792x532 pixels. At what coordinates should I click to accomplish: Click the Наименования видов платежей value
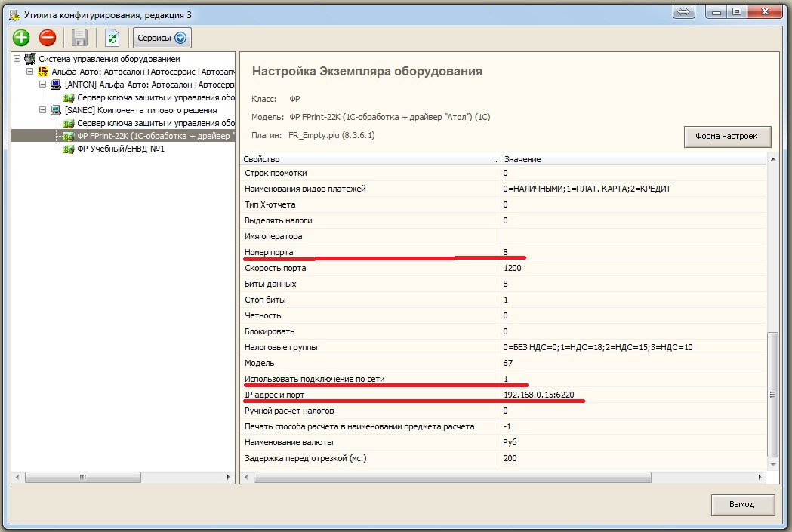coord(587,189)
